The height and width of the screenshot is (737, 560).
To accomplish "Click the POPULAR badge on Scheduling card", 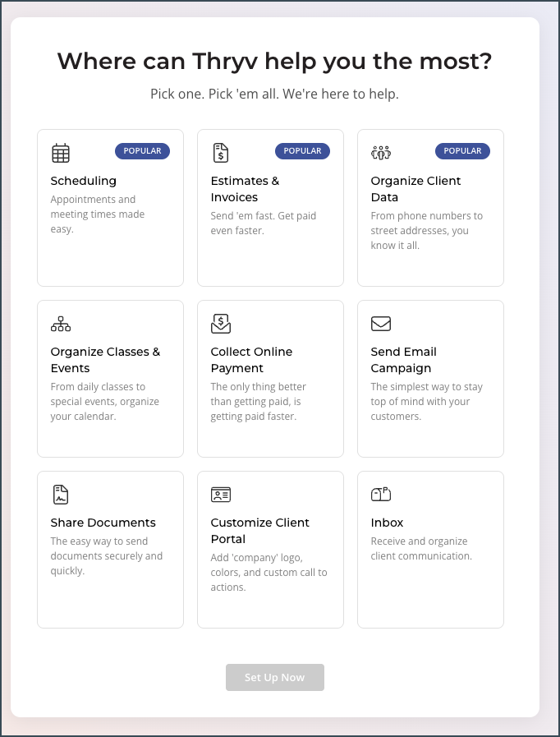I will tap(142, 151).
